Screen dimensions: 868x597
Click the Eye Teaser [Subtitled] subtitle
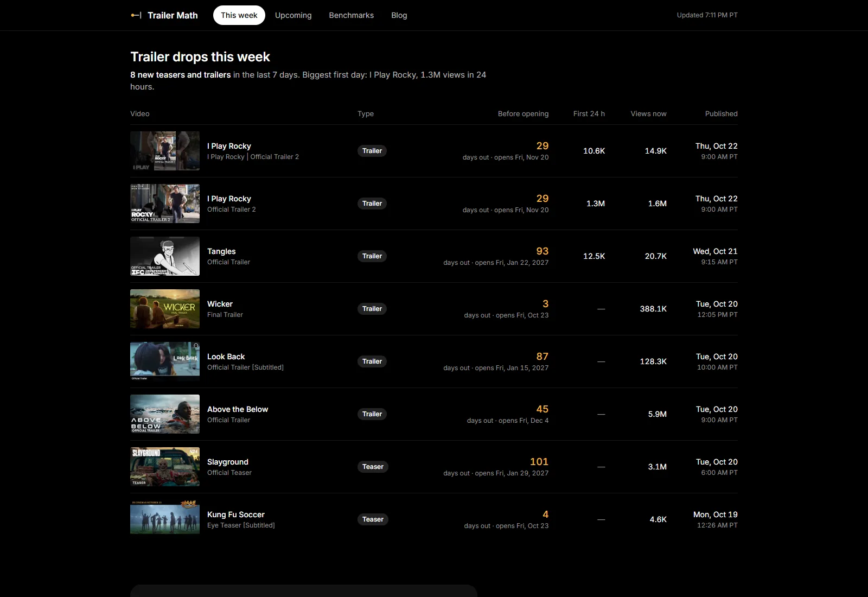[x=241, y=525]
